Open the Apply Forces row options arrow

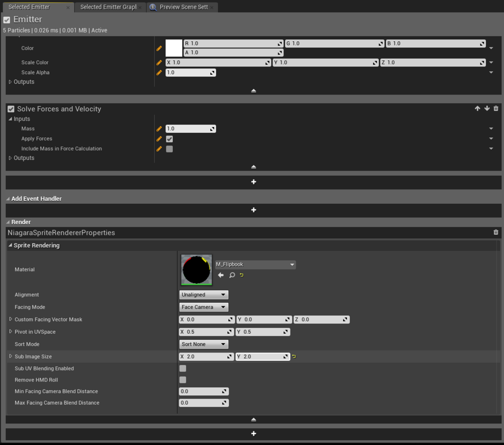tap(491, 139)
